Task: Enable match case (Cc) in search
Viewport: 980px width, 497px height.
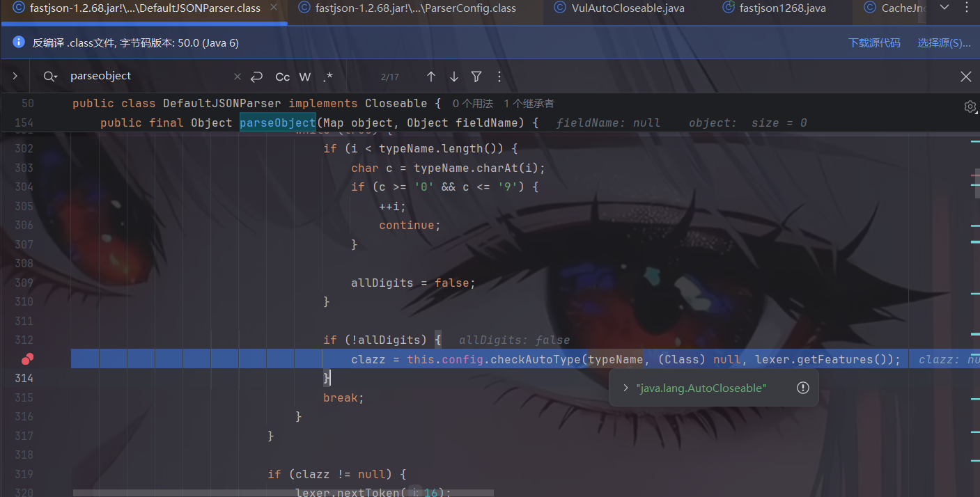Action: (282, 77)
